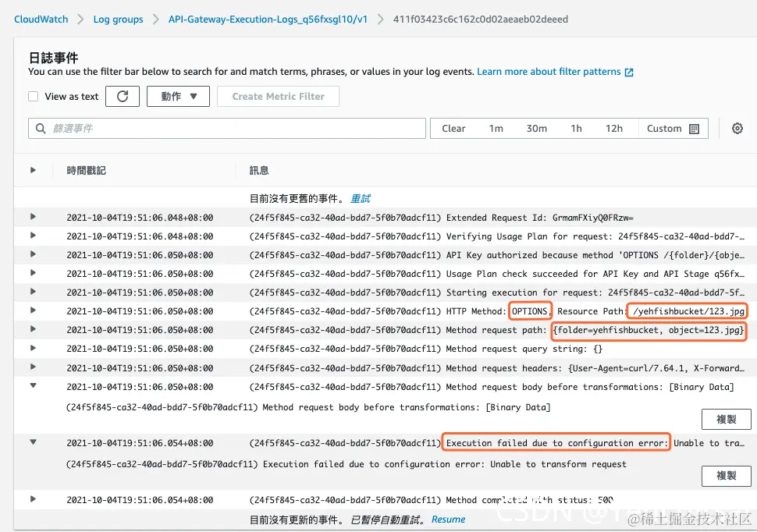Select the 1h time range
Screen dimensions: 757x532
576,129
